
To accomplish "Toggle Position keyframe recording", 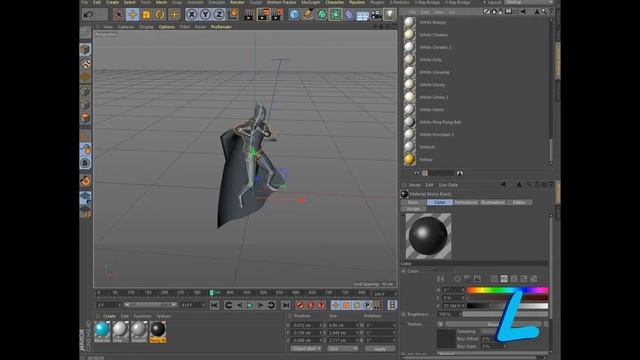I will (x=336, y=305).
